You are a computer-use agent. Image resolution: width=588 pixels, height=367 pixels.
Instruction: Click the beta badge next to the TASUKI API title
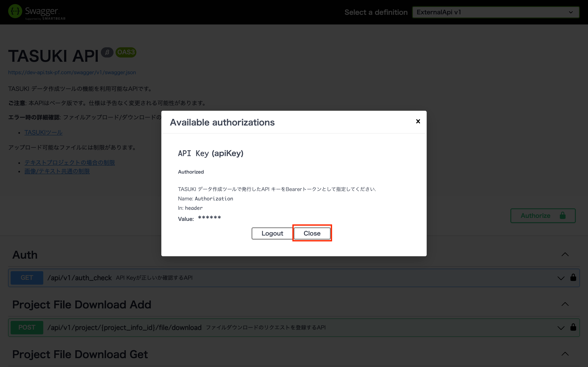pos(107,52)
